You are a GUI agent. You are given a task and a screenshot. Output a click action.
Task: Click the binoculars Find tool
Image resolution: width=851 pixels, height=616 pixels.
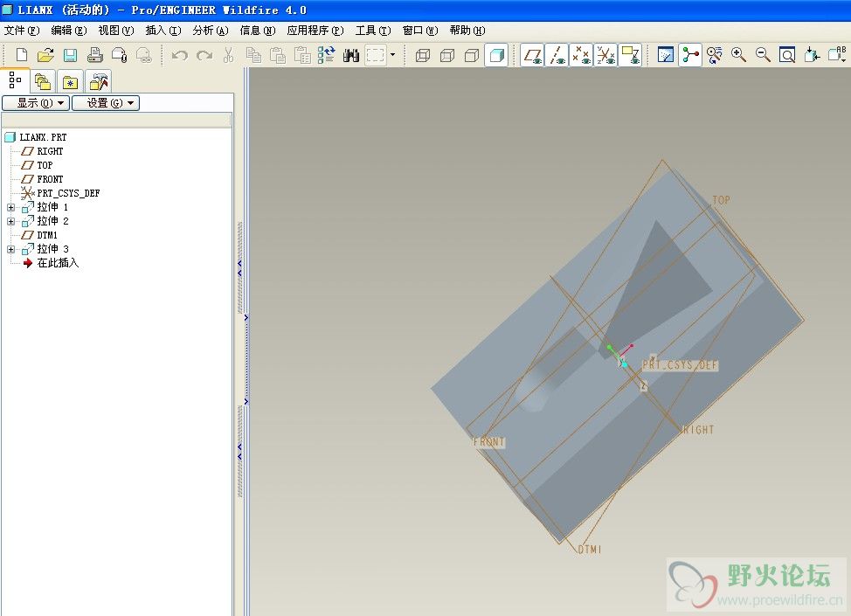click(x=351, y=55)
